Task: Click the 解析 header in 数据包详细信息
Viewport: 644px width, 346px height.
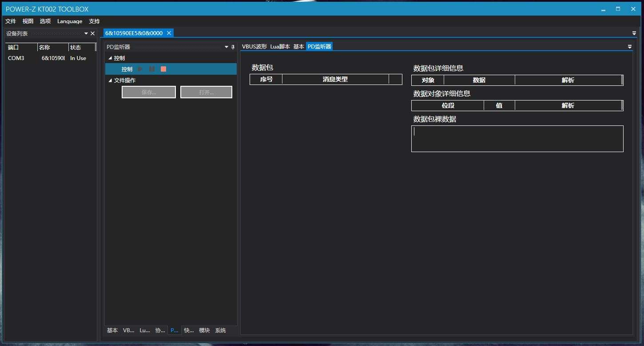Action: click(x=568, y=80)
